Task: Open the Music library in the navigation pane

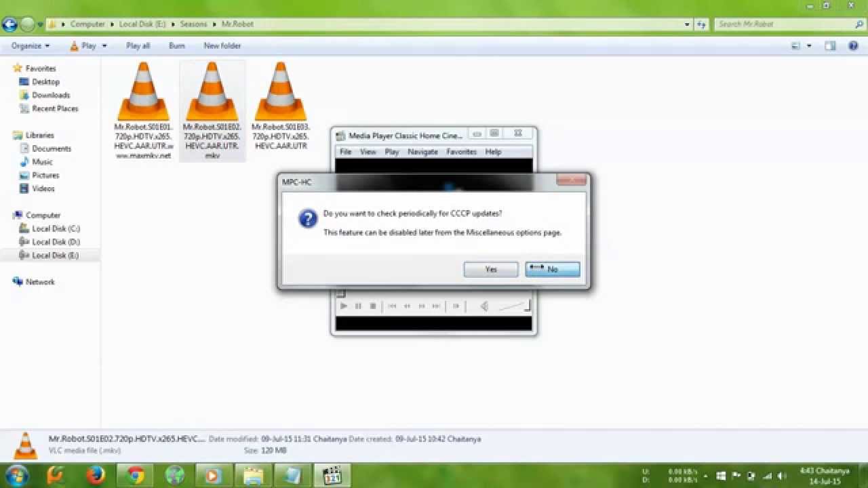Action: [x=42, y=162]
